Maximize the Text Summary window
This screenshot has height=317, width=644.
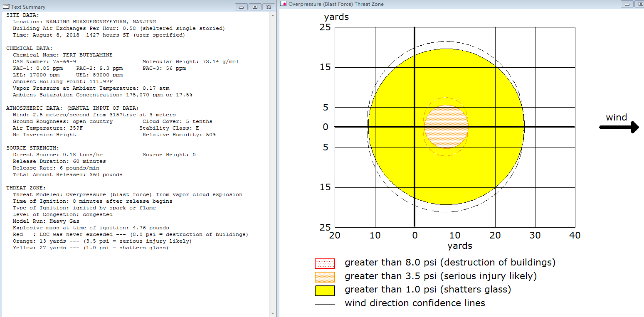(255, 7)
